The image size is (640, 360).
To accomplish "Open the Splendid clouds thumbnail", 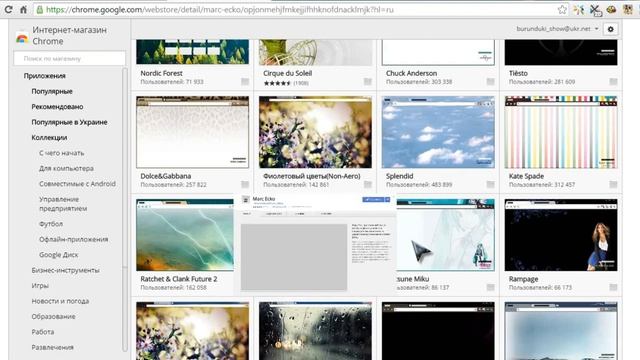I will pos(438,132).
